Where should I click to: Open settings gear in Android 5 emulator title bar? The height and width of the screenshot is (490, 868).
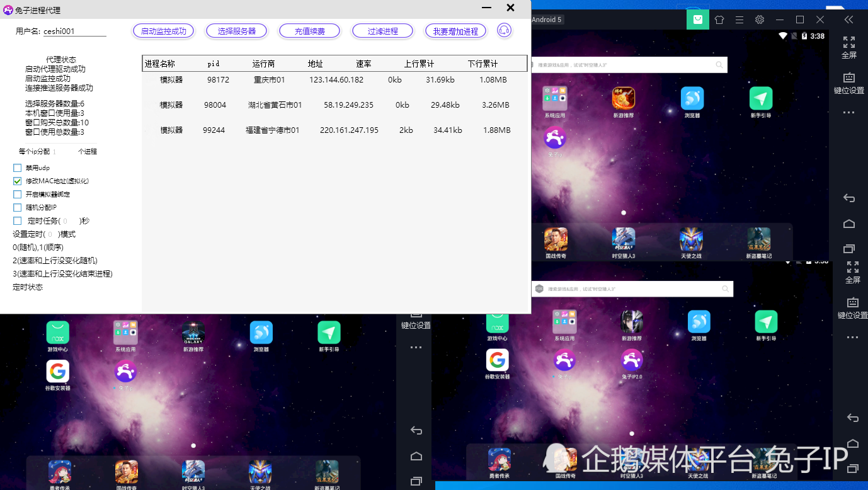tap(760, 20)
